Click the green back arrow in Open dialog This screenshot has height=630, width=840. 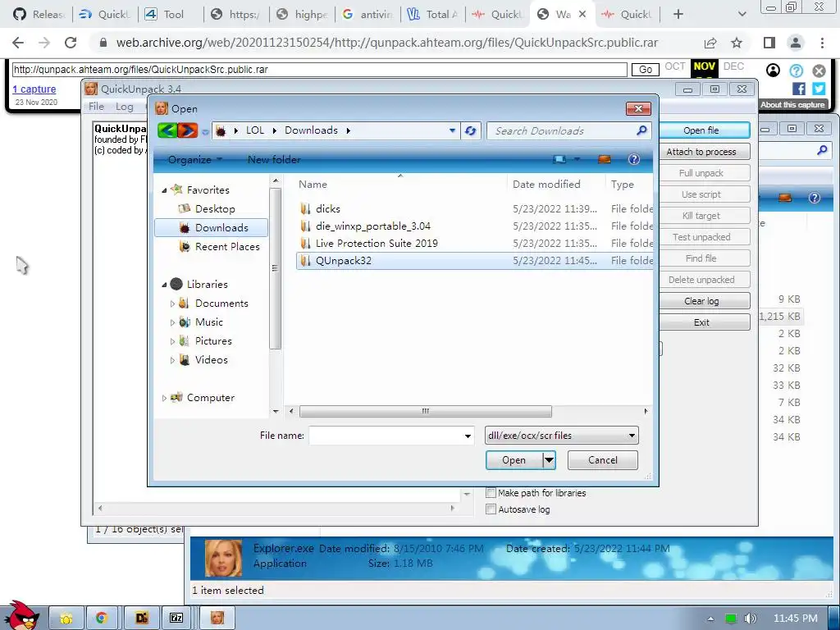point(167,130)
